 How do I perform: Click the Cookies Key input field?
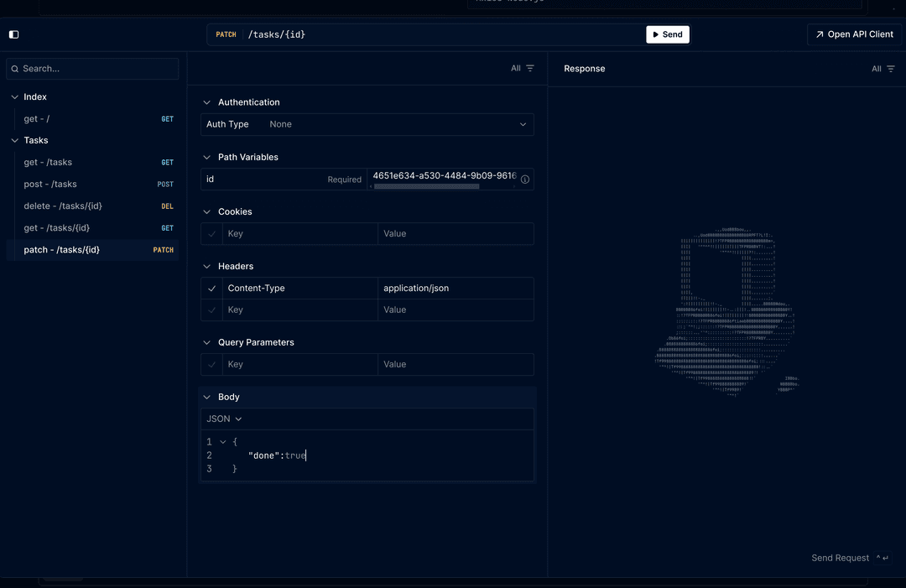click(x=299, y=234)
